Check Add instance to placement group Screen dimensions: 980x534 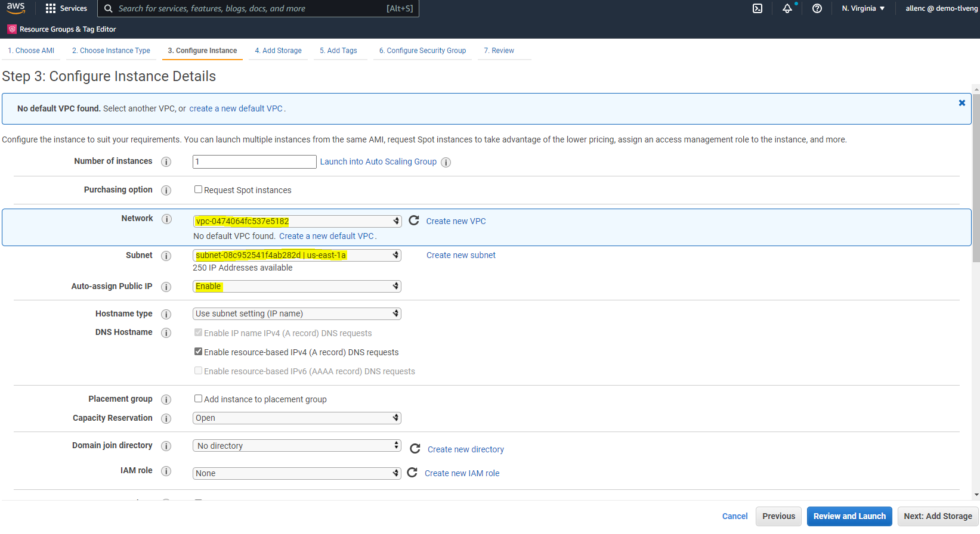click(198, 399)
